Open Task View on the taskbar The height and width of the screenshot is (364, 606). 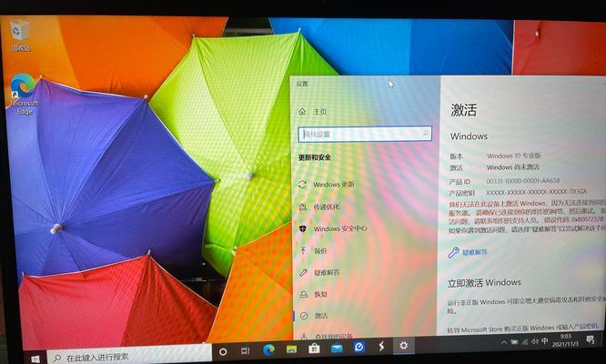tap(245, 351)
